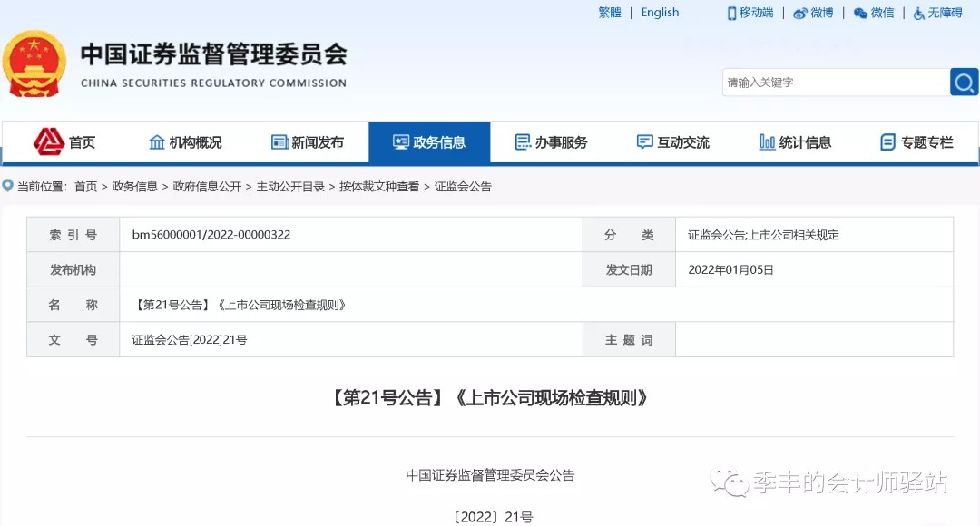Click the text 中国证券监督管理委员会公告
This screenshot has height=526, width=980.
pyautogui.click(x=490, y=475)
